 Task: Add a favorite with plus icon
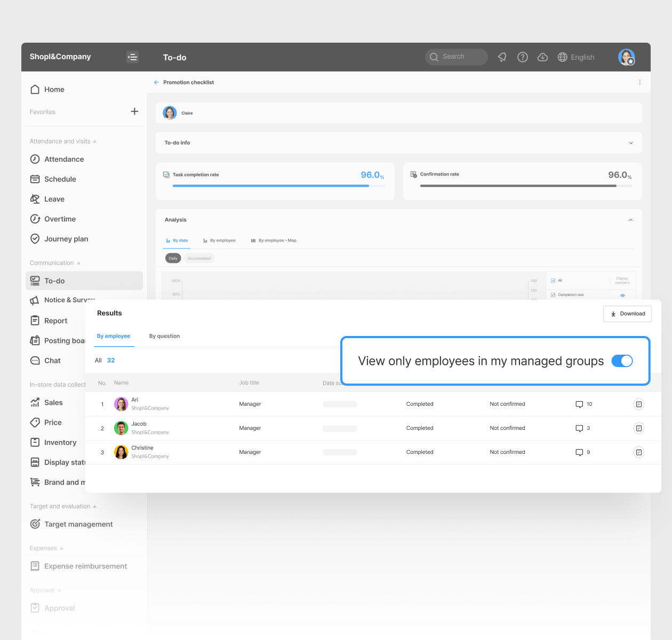pos(134,111)
